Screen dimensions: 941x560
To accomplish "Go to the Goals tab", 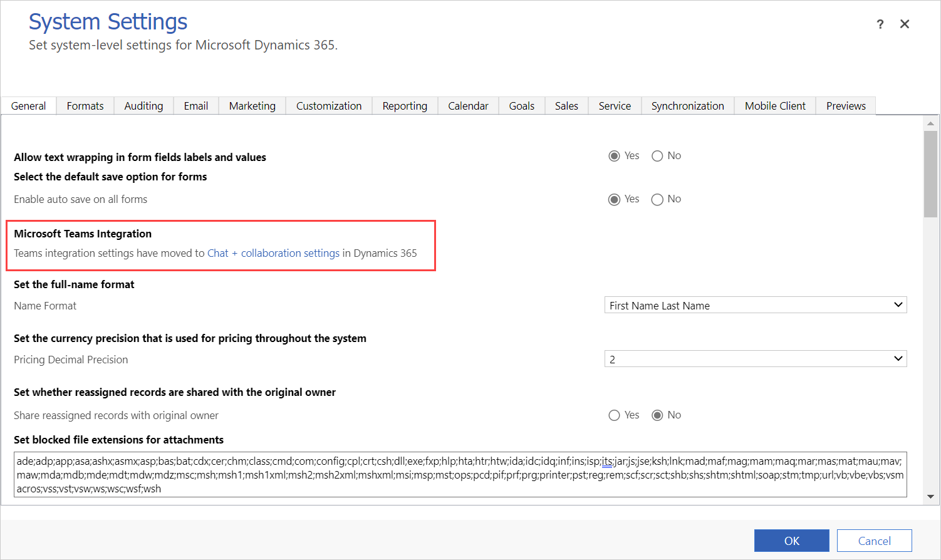I will point(522,106).
